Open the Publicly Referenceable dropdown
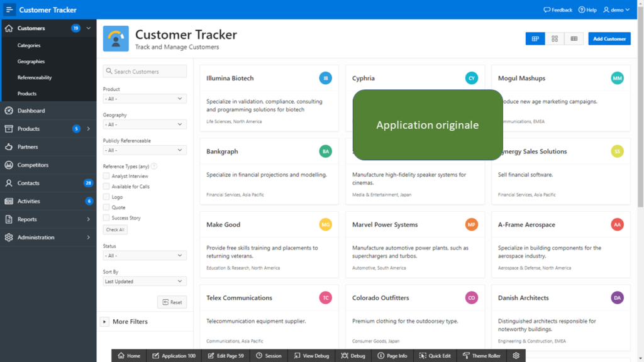644x362 pixels. tap(145, 150)
